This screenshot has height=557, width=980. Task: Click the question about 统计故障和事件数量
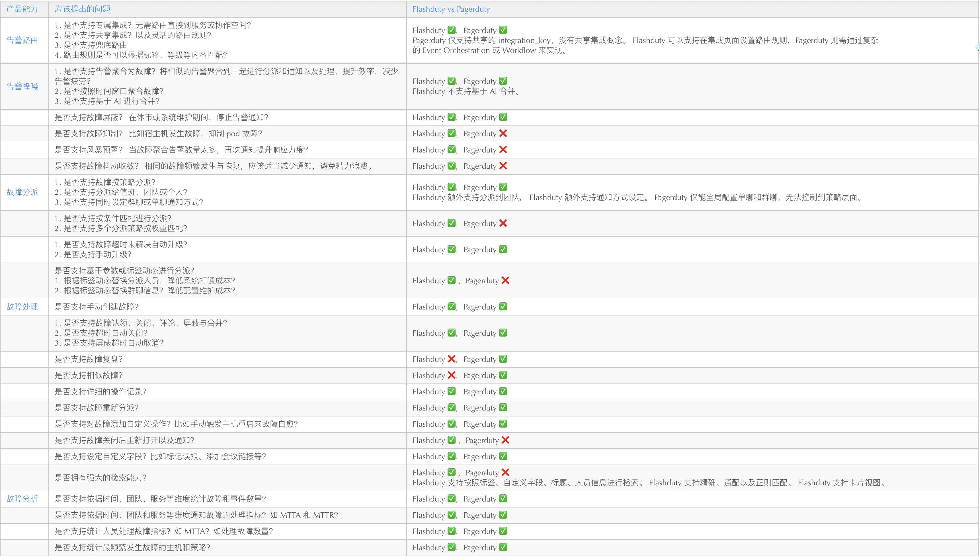pos(160,499)
